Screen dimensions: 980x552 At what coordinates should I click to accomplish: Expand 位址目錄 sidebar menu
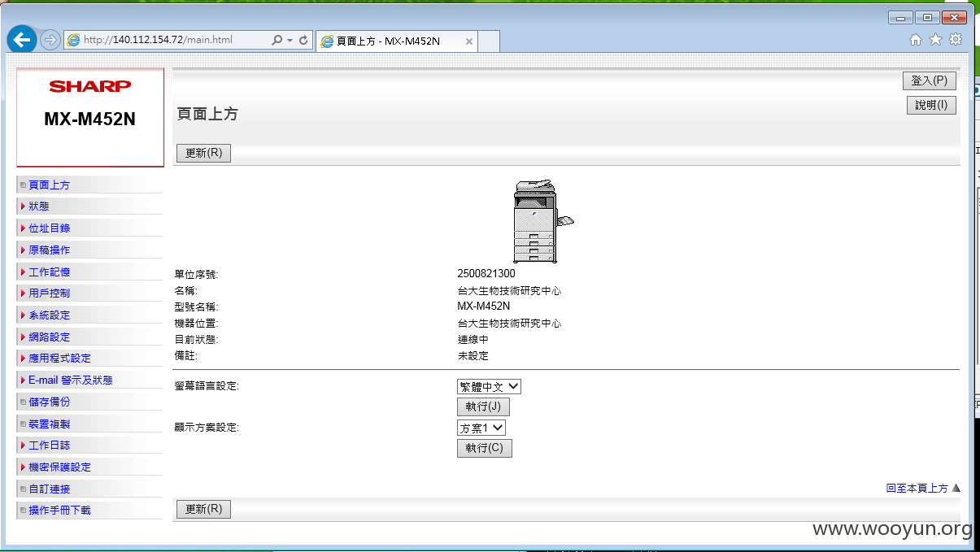pyautogui.click(x=49, y=228)
